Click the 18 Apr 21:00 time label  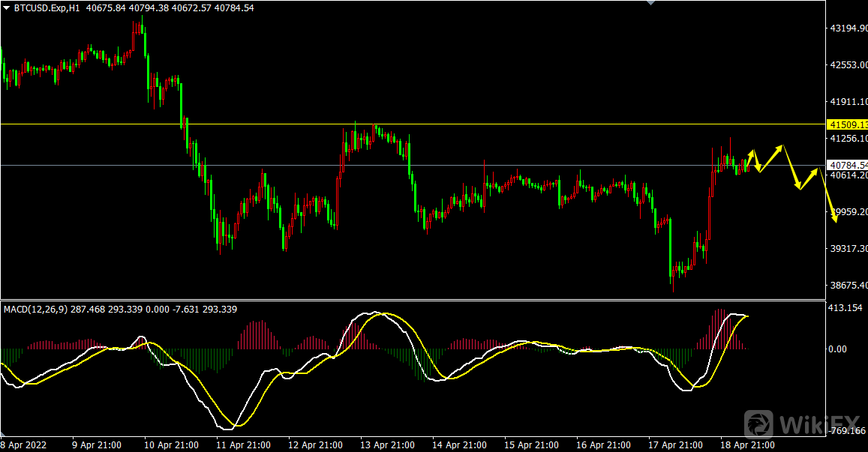[746, 445]
